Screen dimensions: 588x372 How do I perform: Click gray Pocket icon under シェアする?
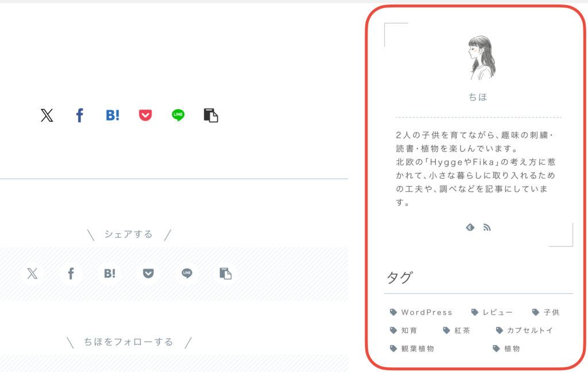(148, 273)
